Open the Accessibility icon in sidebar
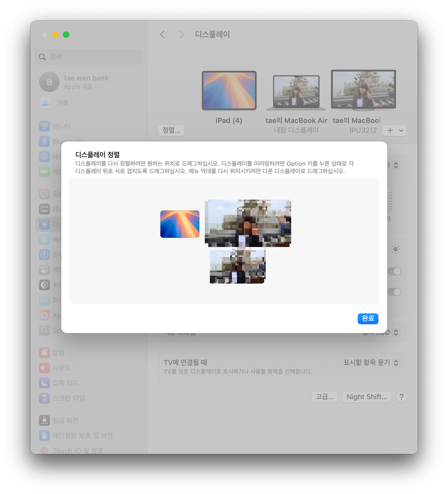 point(44,254)
